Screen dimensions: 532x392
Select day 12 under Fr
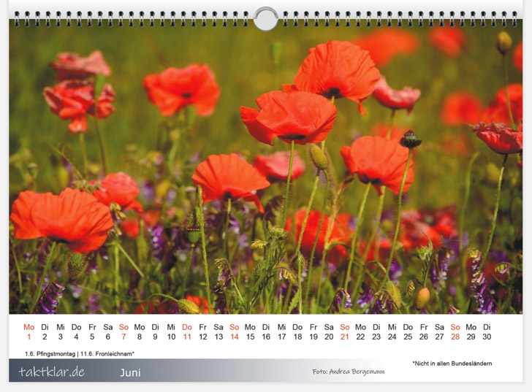coord(203,337)
